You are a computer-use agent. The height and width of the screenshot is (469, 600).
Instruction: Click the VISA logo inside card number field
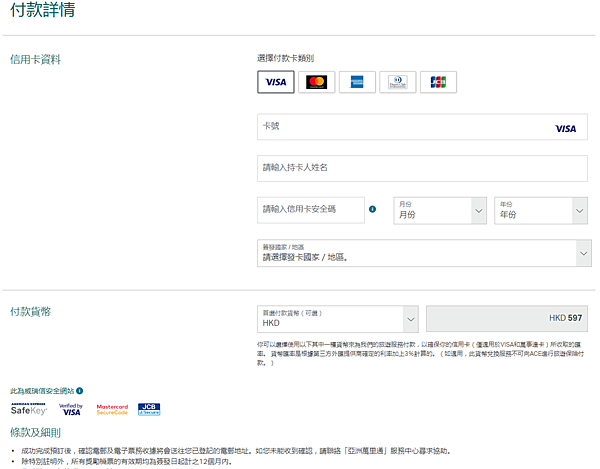click(566, 129)
